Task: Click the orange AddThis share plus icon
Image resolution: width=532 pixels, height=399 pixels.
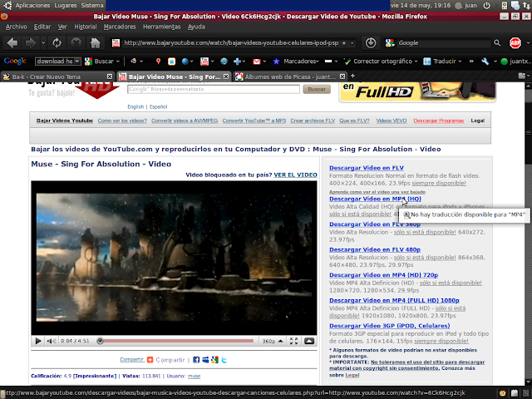Action: 150,360
